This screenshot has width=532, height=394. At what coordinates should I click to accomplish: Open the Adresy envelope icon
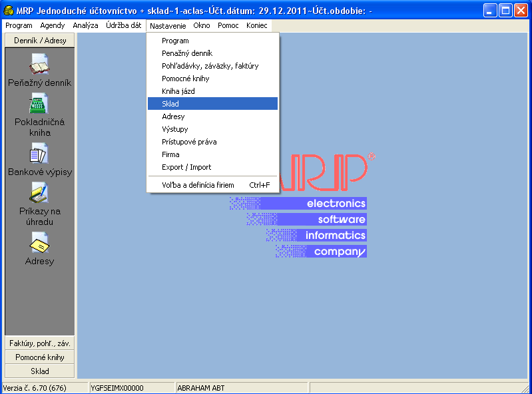pos(39,242)
